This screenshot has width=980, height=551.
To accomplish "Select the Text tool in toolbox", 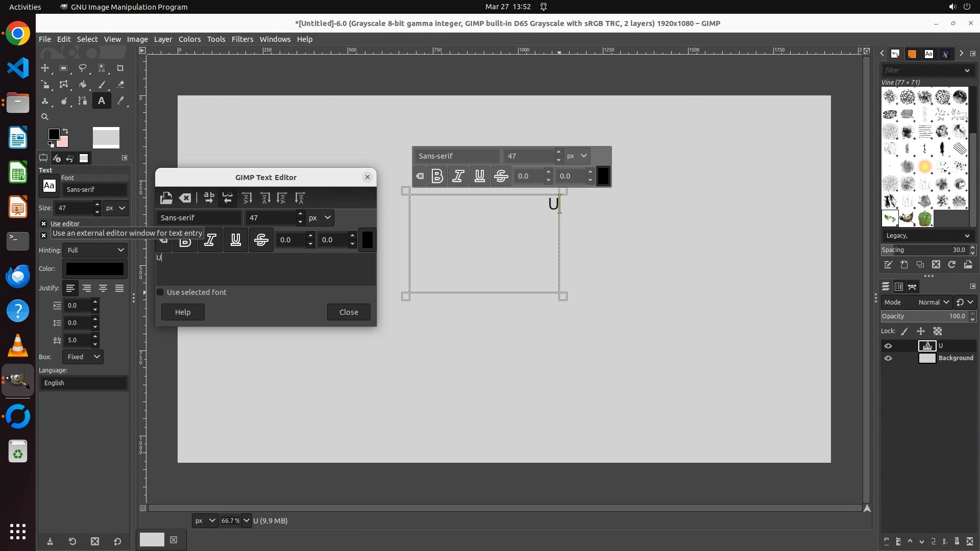I will (x=102, y=101).
